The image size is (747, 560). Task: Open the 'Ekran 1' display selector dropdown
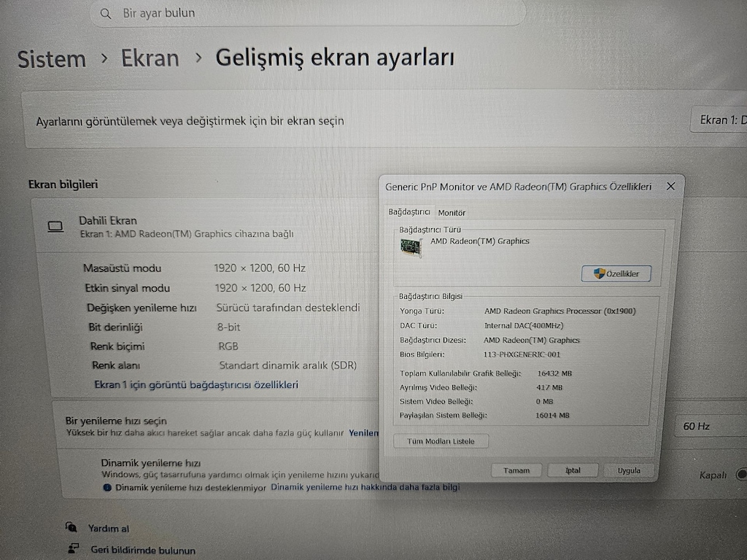[719, 120]
